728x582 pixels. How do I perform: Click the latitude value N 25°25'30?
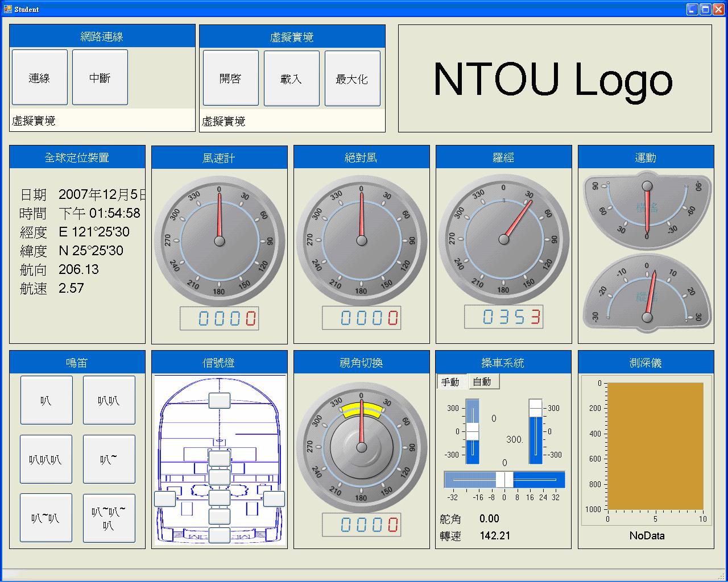click(x=91, y=251)
